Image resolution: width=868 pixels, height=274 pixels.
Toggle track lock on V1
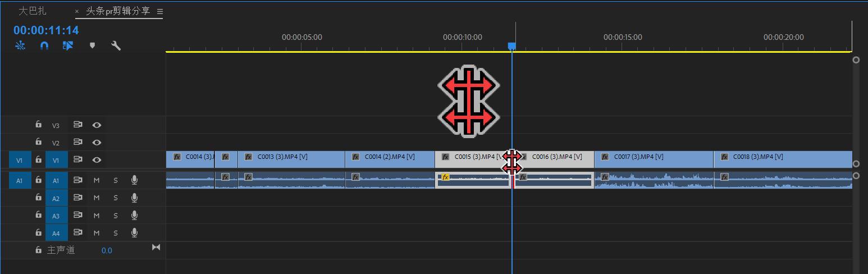[x=38, y=160]
